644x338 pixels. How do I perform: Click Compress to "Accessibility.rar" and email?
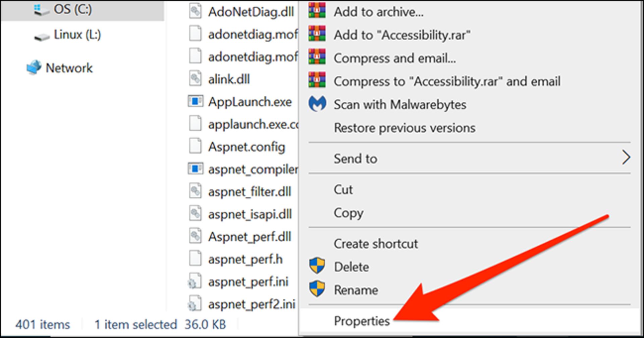pyautogui.click(x=446, y=81)
